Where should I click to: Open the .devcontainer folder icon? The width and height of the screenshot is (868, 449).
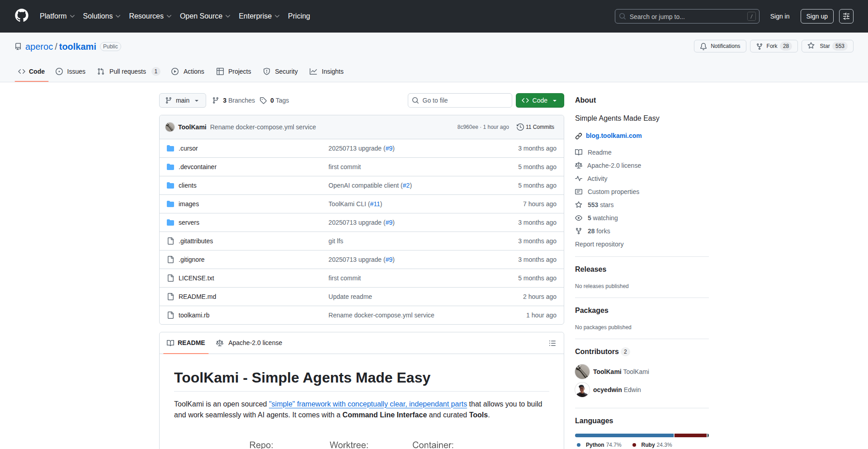(x=170, y=167)
